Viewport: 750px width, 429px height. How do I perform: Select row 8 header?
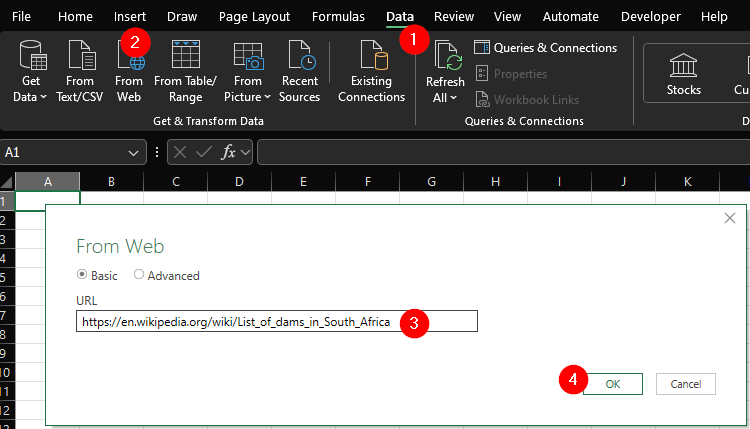click(x=7, y=334)
